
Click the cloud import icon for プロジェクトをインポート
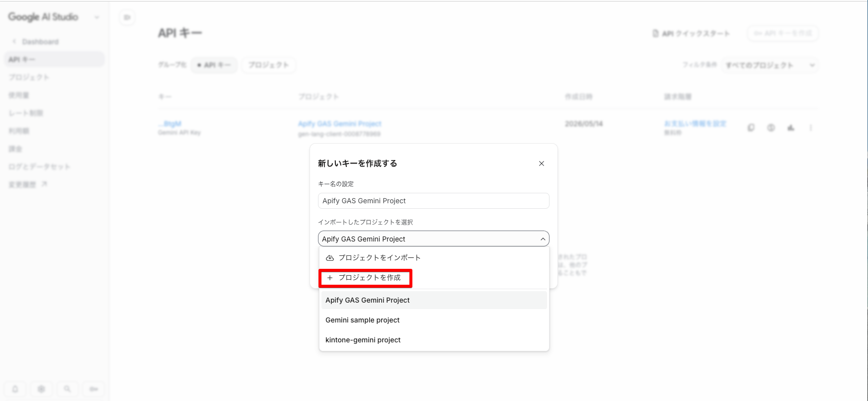pos(330,258)
